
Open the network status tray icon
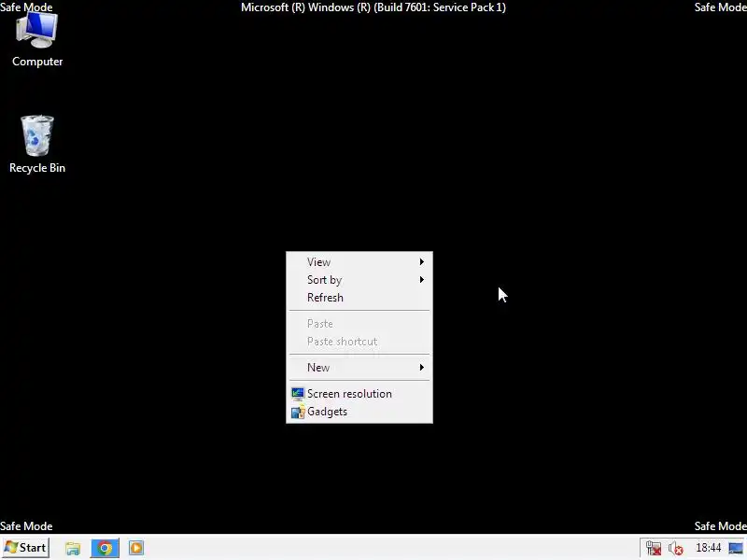(654, 548)
